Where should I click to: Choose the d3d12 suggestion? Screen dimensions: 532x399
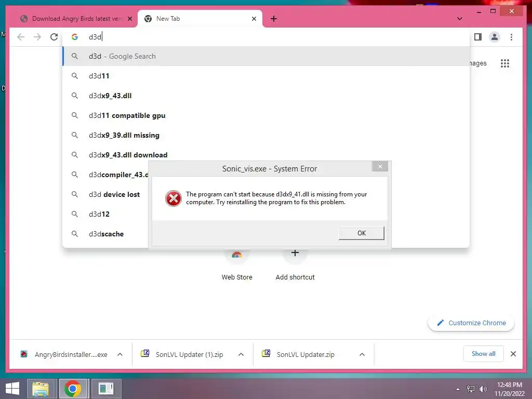tap(106, 214)
